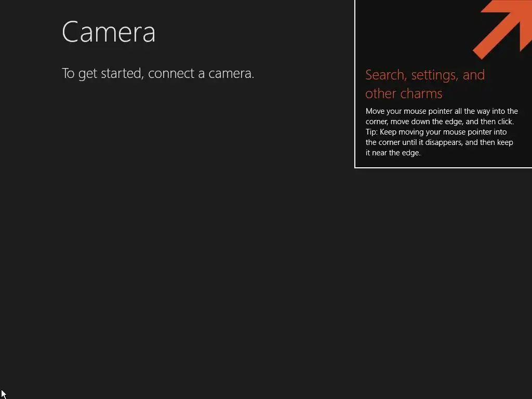Click the 'Search, settings, and' heading line
The image size is (532, 399).
coord(425,75)
